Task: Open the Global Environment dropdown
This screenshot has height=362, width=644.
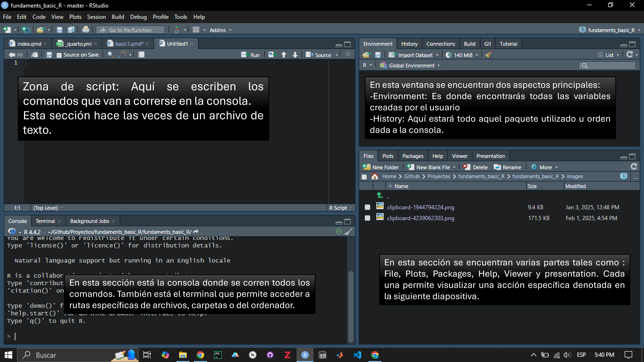Action: (x=411, y=65)
